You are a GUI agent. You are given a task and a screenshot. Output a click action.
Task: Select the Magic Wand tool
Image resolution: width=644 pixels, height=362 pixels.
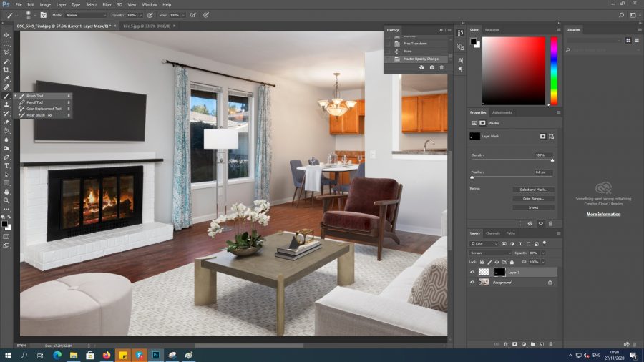(x=6, y=61)
